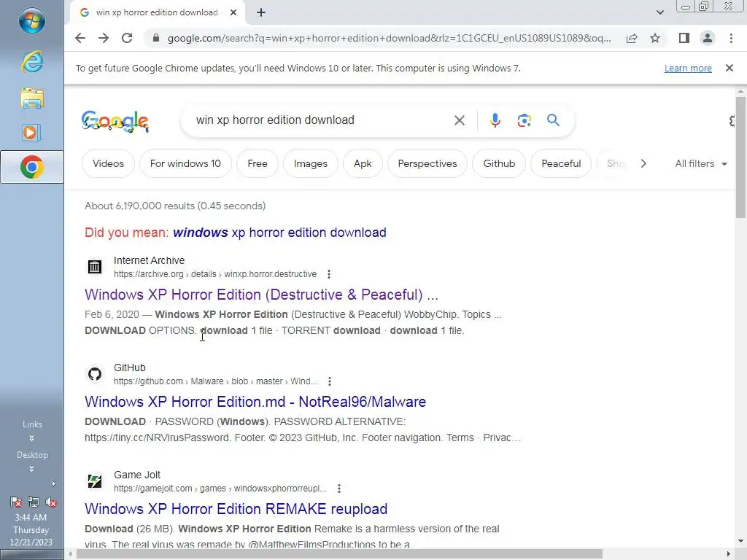
Task: Click the github.com result URL breadcrumb
Action: point(215,381)
